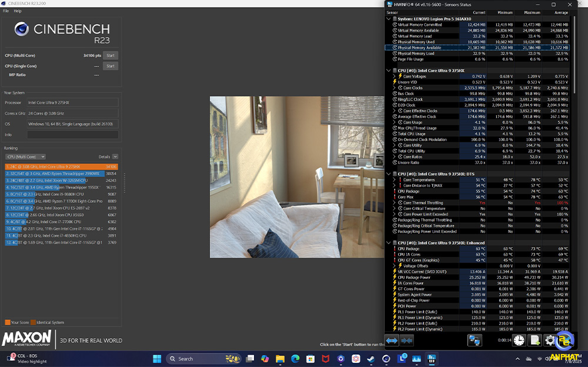588x367 pixels.
Task: Select the Core i7-7700K ranking row
Action: pos(62,222)
